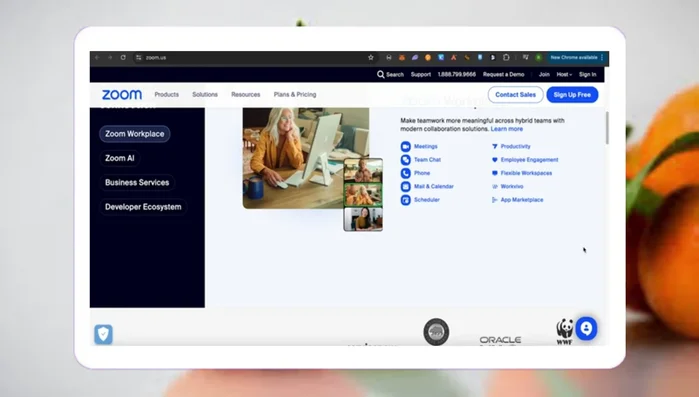The image size is (699, 397).
Task: Expand the Host dropdown
Action: [x=564, y=74]
